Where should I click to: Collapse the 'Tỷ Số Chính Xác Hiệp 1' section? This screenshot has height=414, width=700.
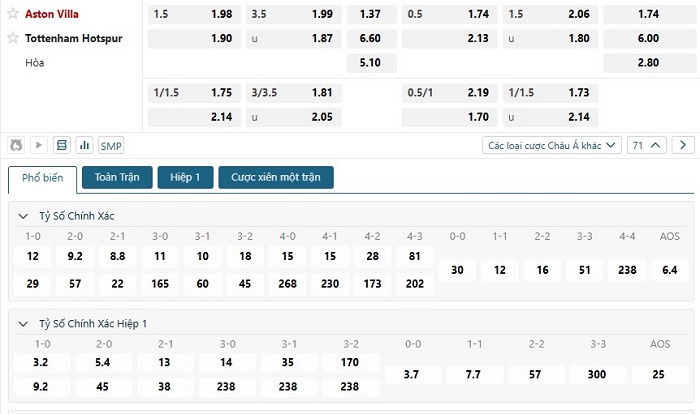coord(24,323)
